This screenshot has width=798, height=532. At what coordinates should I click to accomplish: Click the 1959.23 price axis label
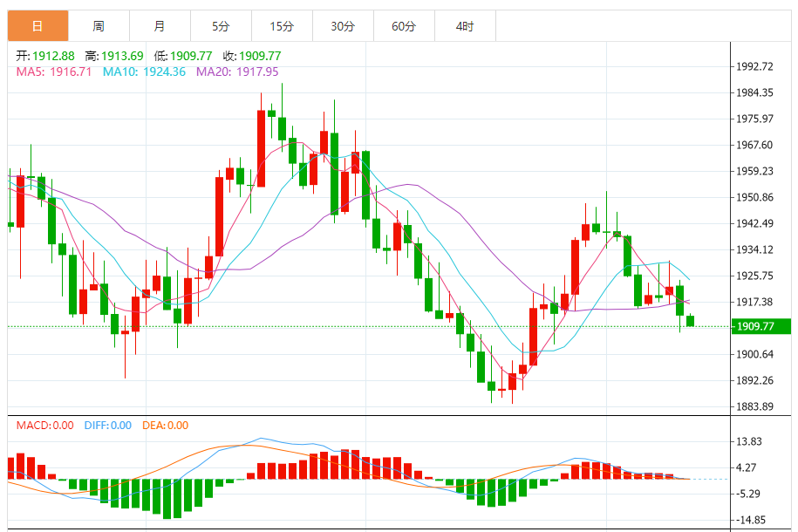point(754,171)
